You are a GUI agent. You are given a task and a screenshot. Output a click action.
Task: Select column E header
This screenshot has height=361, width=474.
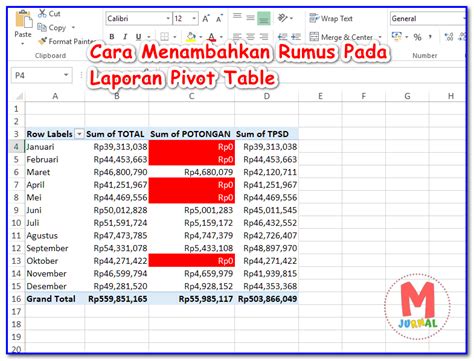320,96
